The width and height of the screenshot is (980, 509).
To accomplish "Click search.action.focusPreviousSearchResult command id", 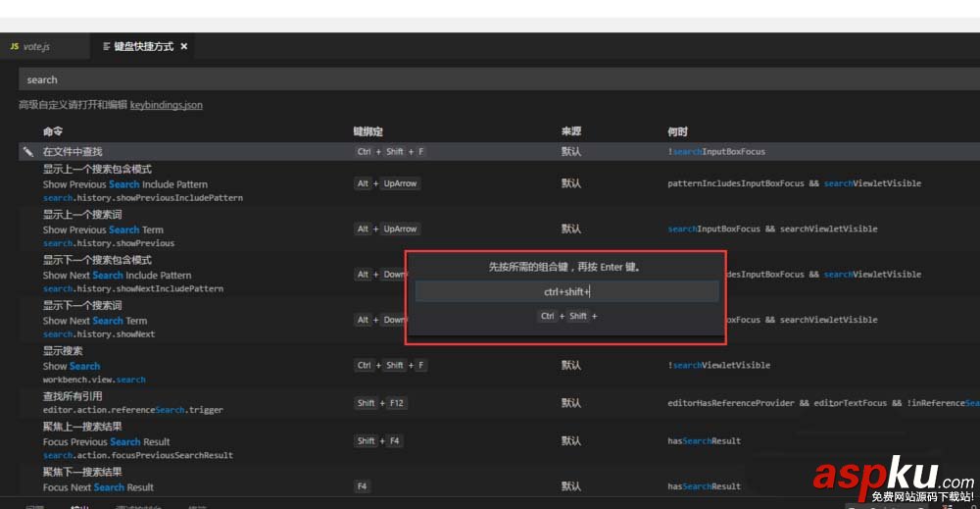I will pos(138,455).
